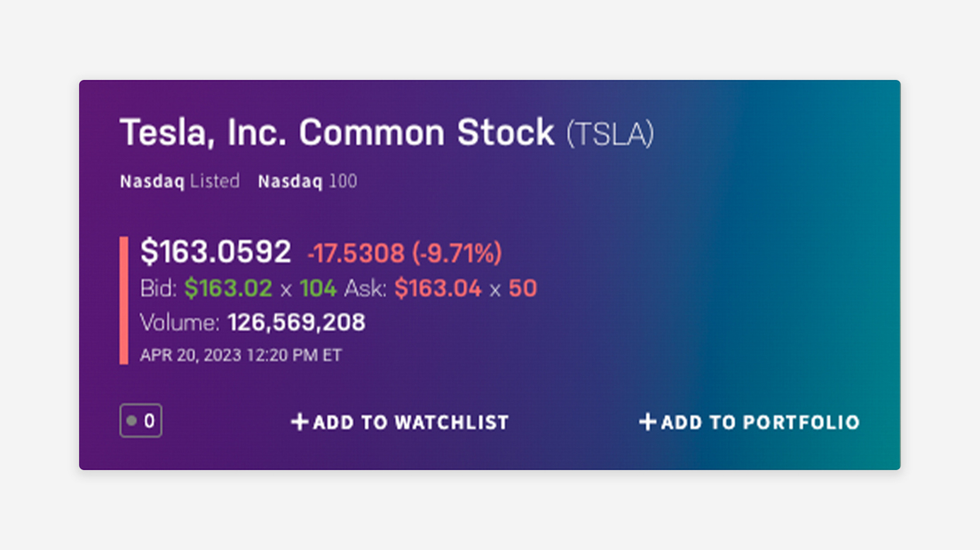Click the Nasdaq 100 tag
The image size is (980, 550).
[307, 182]
